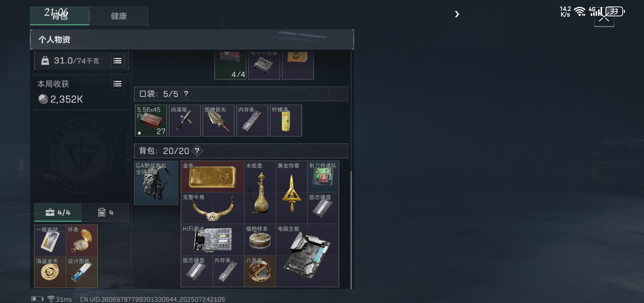Select the 金条 gold bar item
The height and width of the screenshot is (303, 644).
(213, 176)
